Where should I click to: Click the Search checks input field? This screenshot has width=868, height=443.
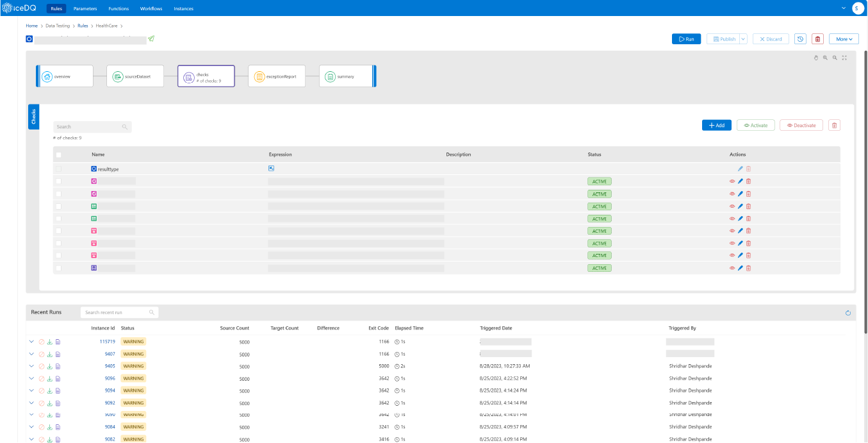pos(90,126)
